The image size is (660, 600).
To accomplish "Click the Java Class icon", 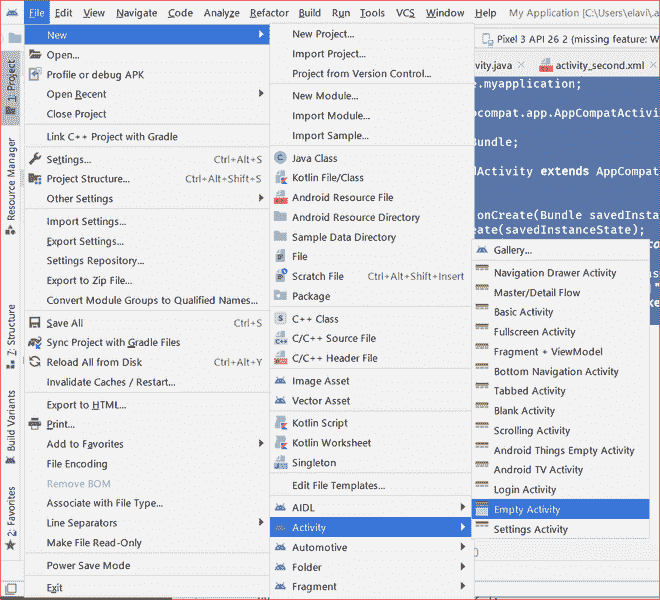I will (281, 158).
